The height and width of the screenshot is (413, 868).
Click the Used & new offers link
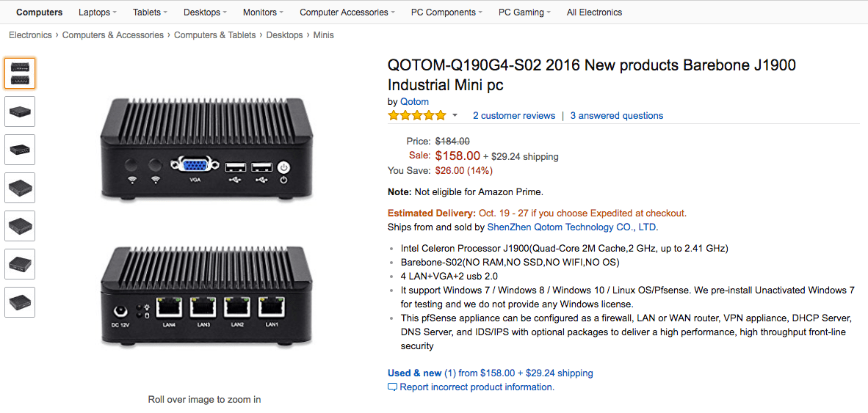coord(491,373)
